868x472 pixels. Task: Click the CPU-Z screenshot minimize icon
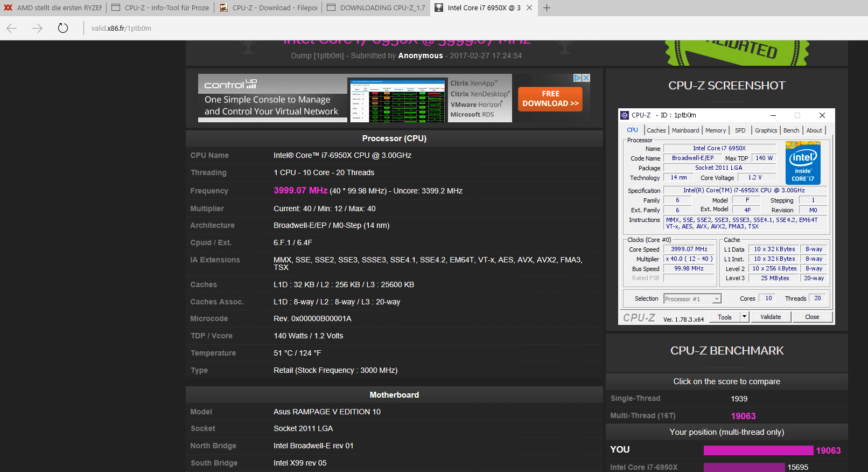pyautogui.click(x=773, y=115)
